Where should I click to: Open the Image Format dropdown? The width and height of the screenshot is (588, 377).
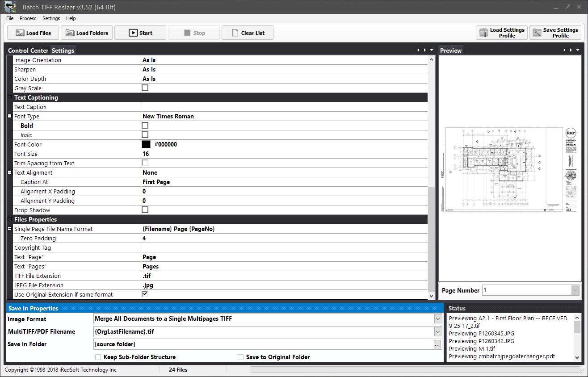[x=438, y=319]
